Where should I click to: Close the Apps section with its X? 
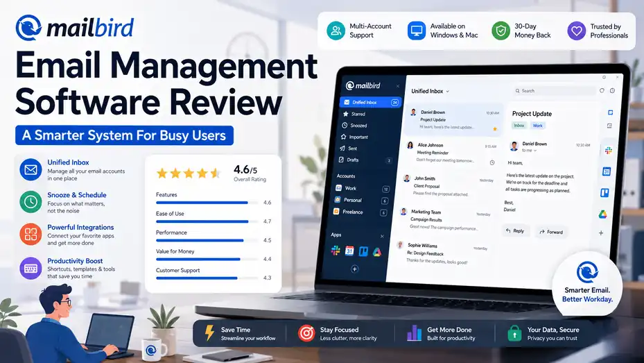[x=382, y=236]
